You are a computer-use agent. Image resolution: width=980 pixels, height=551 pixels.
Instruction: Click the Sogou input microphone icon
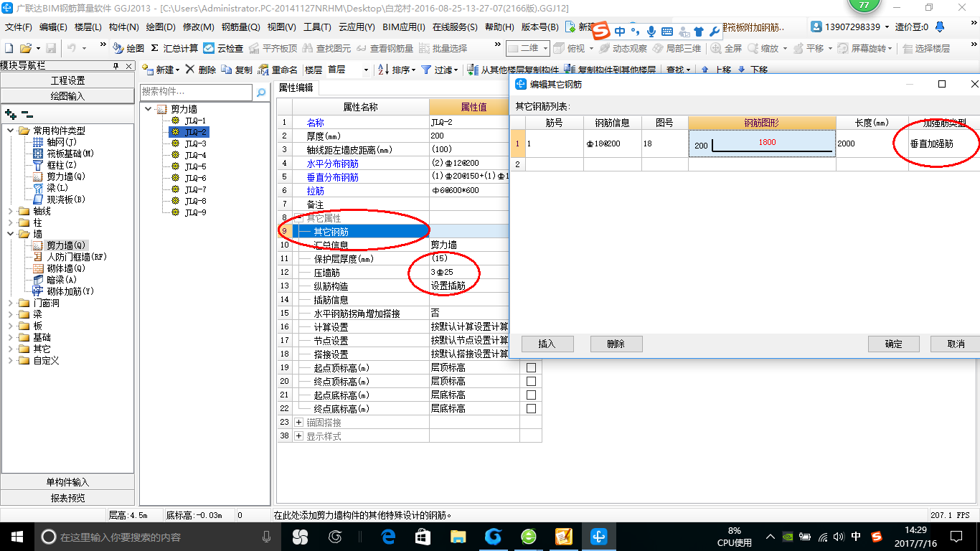pyautogui.click(x=651, y=31)
